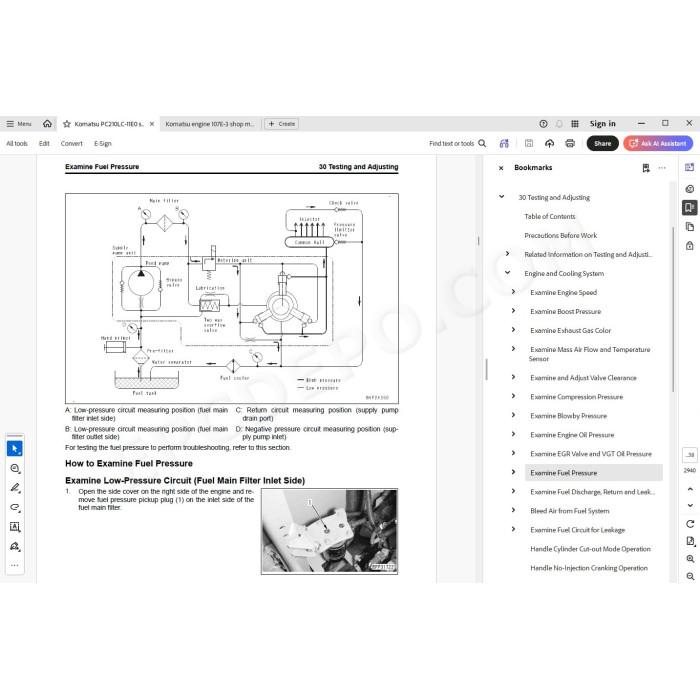The height and width of the screenshot is (700, 700).
Task: Expand Examine Exhaust Gas Color bookmark
Action: click(x=513, y=329)
